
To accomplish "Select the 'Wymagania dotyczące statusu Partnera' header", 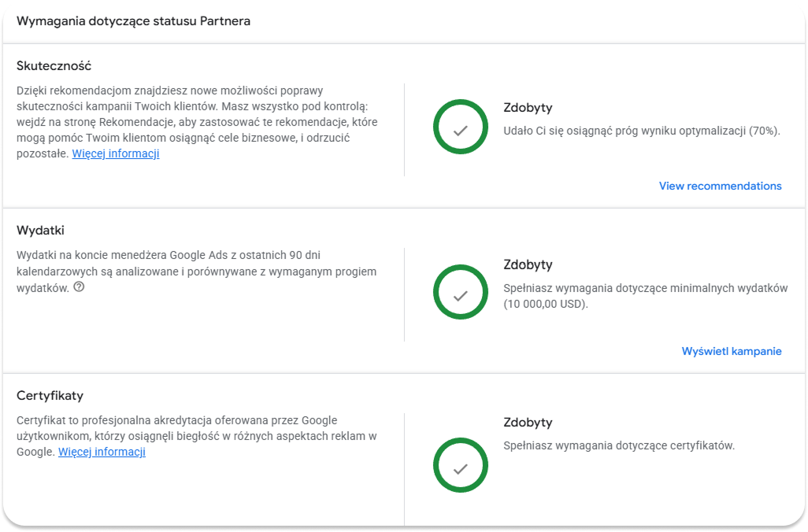I will [133, 21].
